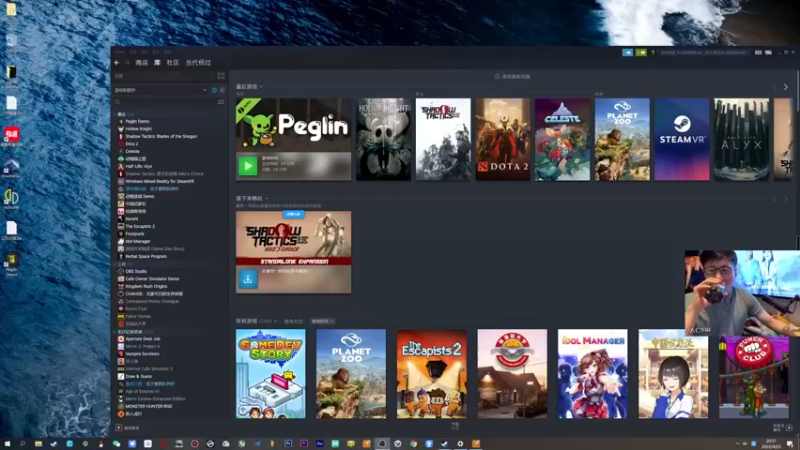Open the Hollow Knight cover in recent games

[x=383, y=139]
